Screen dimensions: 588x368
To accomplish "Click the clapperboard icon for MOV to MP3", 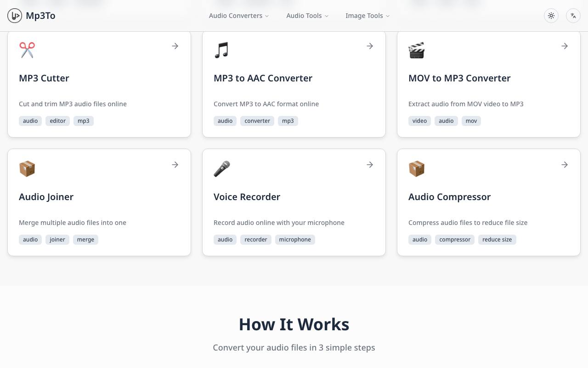I will (417, 50).
